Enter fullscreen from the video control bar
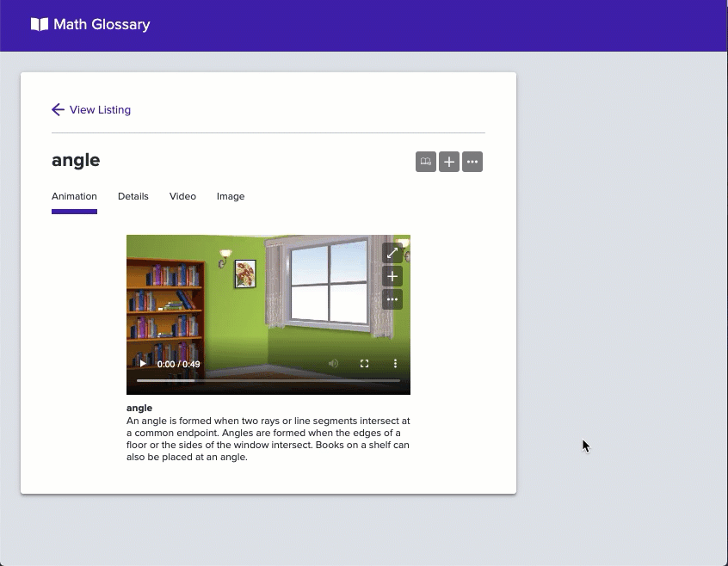The height and width of the screenshot is (566, 728). 365,364
